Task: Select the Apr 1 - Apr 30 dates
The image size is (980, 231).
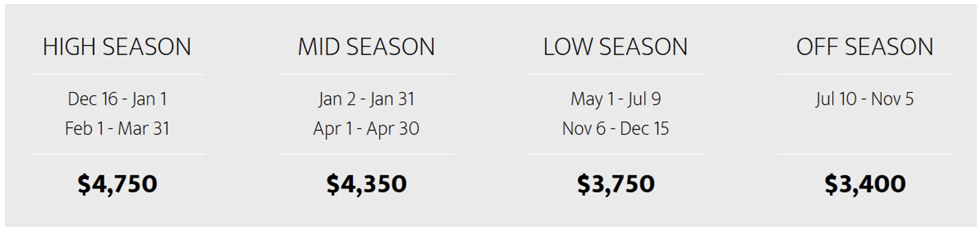Action: (x=366, y=128)
